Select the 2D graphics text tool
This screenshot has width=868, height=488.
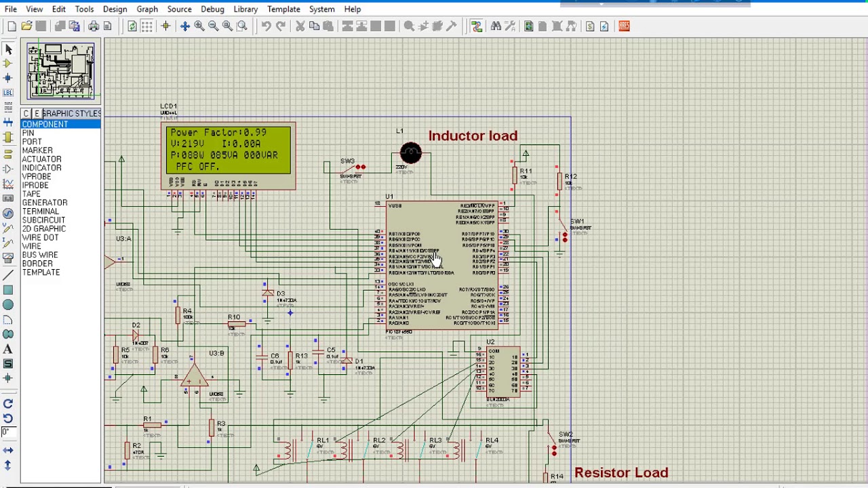(8, 349)
